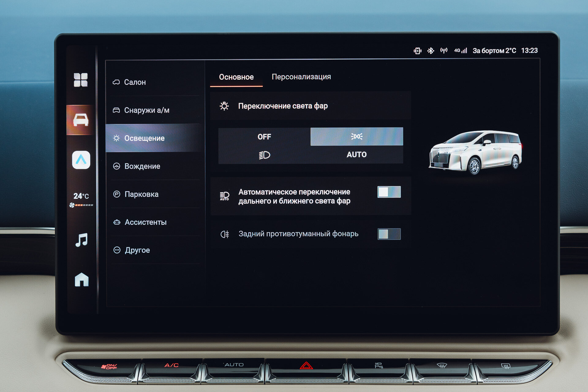Open the vehicle settings car icon
588x392 pixels.
pyautogui.click(x=81, y=120)
